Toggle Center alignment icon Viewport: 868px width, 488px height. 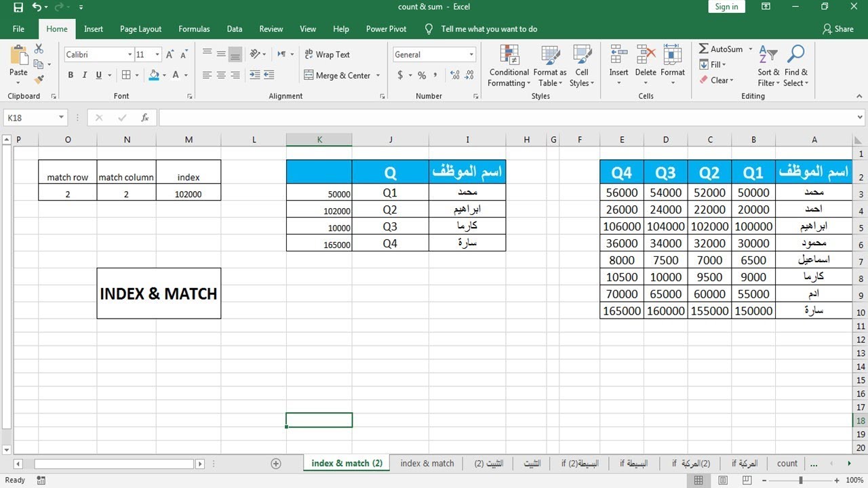[221, 75]
